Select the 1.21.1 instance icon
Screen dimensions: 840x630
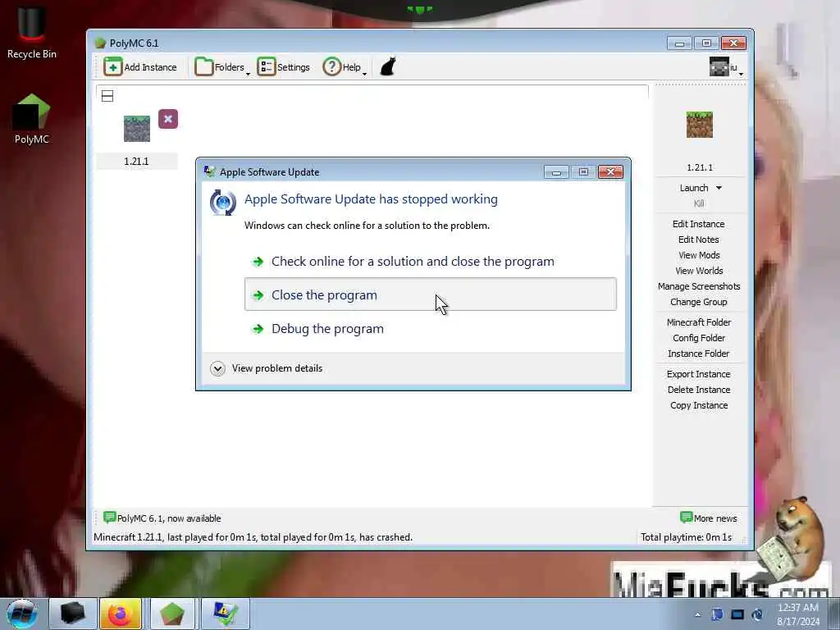coord(137,129)
